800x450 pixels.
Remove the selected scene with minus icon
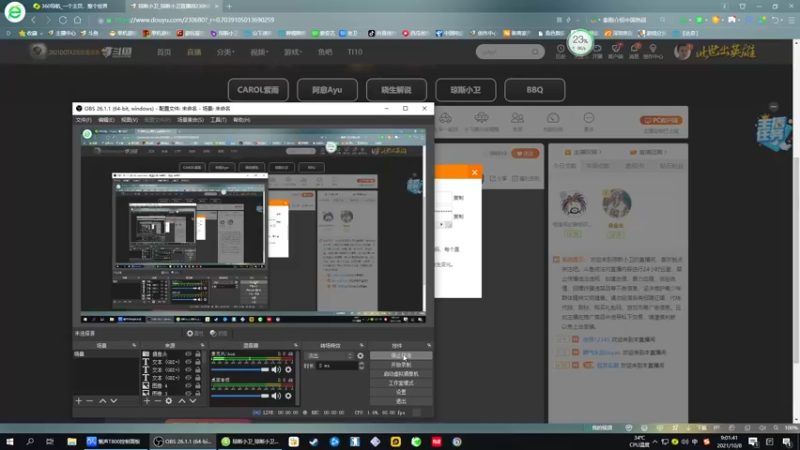pyautogui.click(x=90, y=401)
